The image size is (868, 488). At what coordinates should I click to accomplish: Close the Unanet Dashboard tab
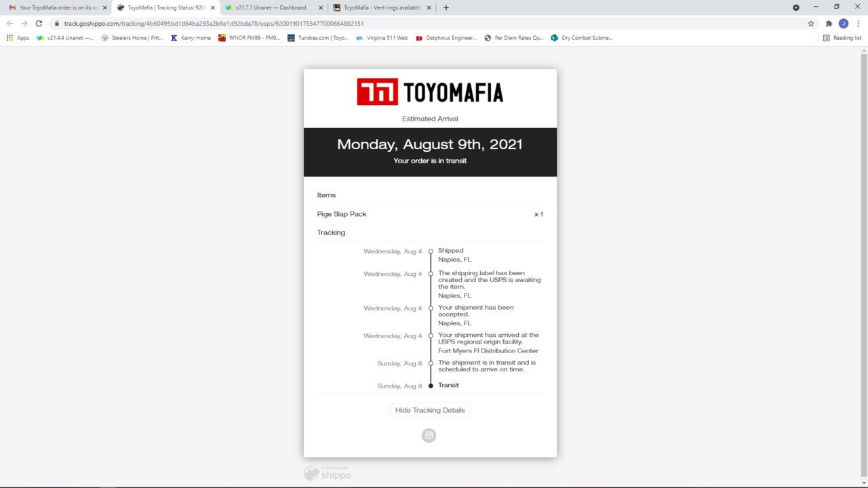click(x=321, y=7)
